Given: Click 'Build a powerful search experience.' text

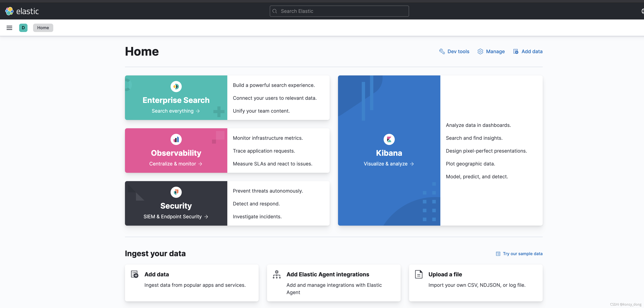Looking at the screenshot, I should pyautogui.click(x=274, y=85).
